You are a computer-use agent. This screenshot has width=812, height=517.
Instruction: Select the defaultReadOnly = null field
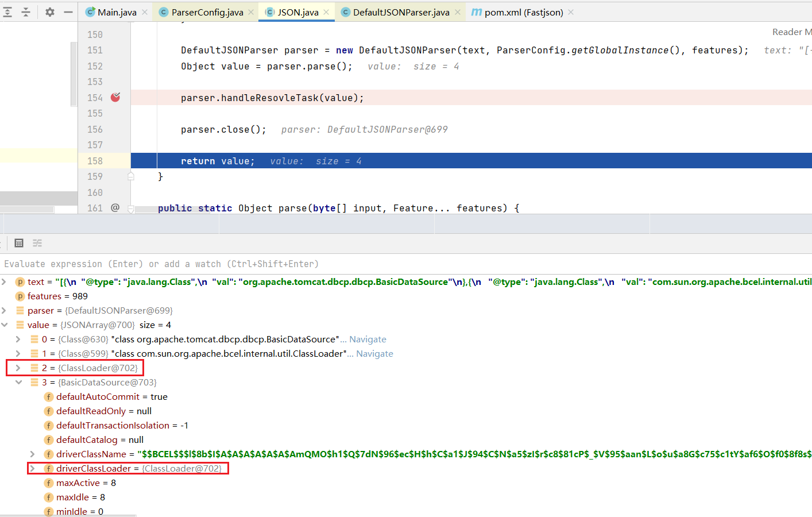[103, 411]
